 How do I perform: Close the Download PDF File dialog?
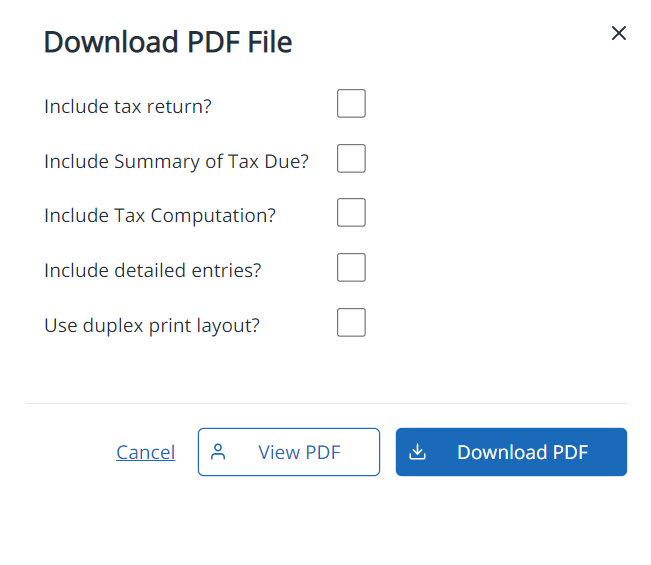point(619,33)
